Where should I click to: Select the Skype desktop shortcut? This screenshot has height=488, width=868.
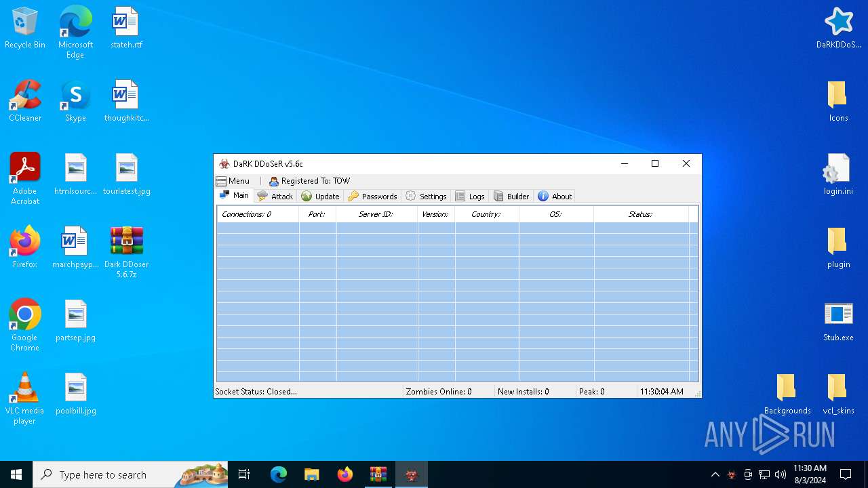click(75, 102)
